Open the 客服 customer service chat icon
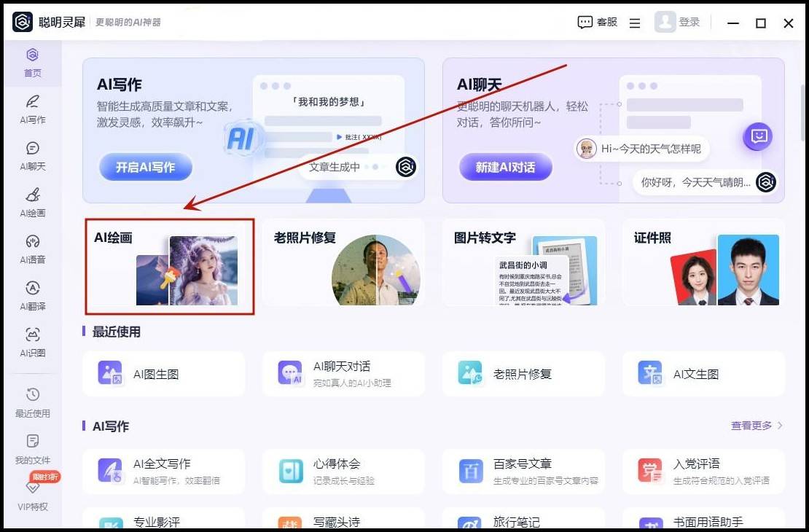 click(x=585, y=22)
